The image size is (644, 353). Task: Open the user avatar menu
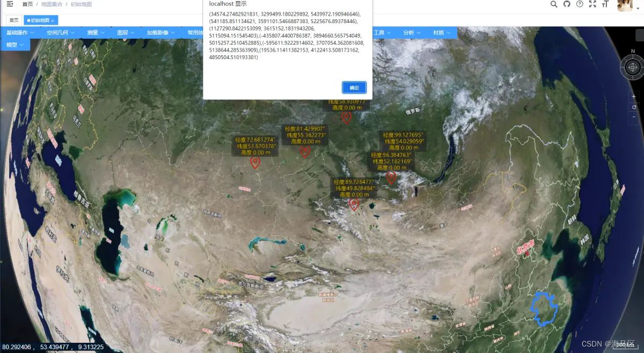click(625, 5)
